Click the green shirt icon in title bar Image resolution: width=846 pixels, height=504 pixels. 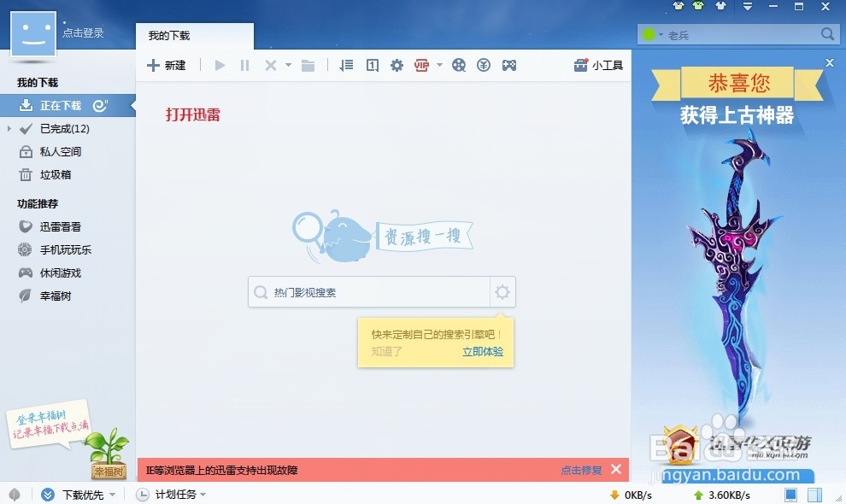(698, 6)
